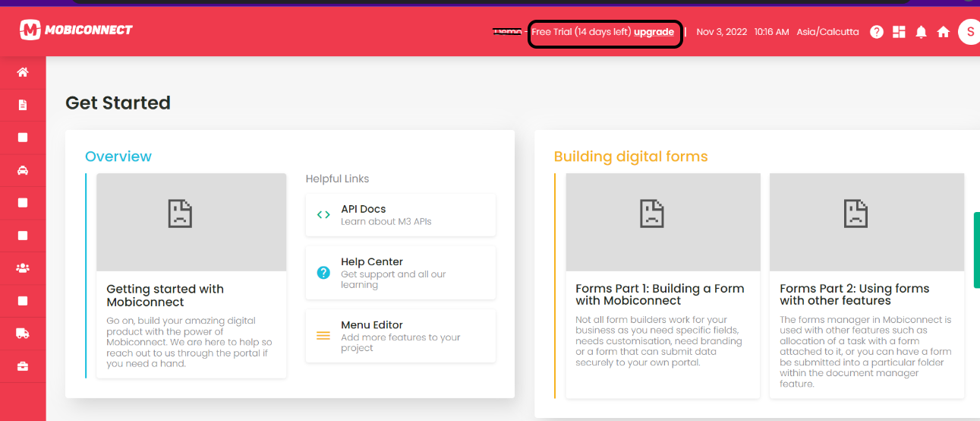Click the Forms Part 2 broken image thumbnail
The width and height of the screenshot is (980, 421).
click(x=867, y=222)
